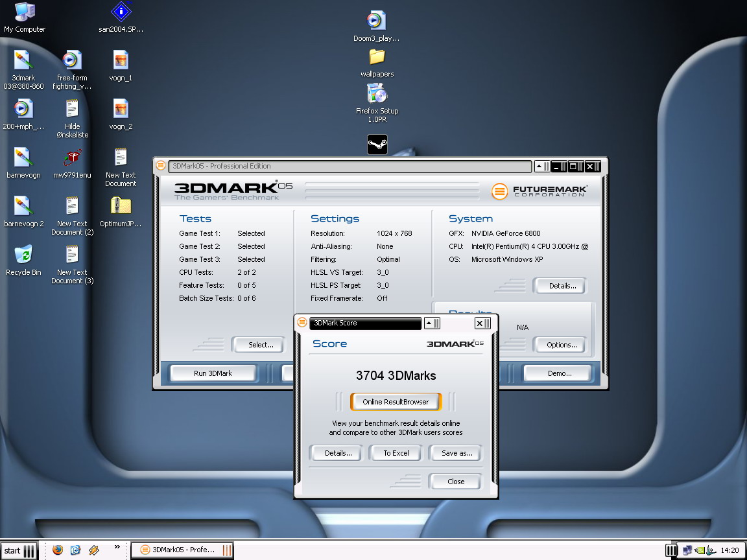Expand hidden quick launch items with chevron
Image resolution: width=747 pixels, height=560 pixels.
(x=117, y=548)
